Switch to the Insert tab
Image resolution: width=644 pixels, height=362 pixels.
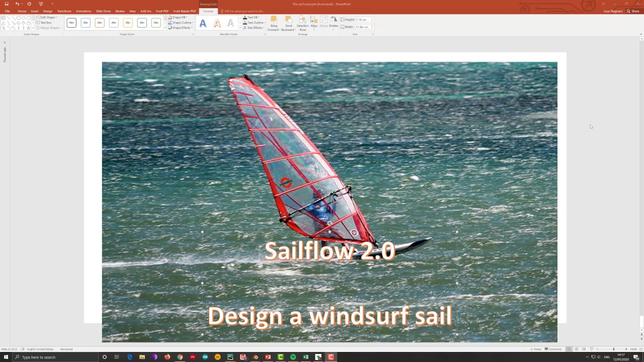click(x=35, y=11)
